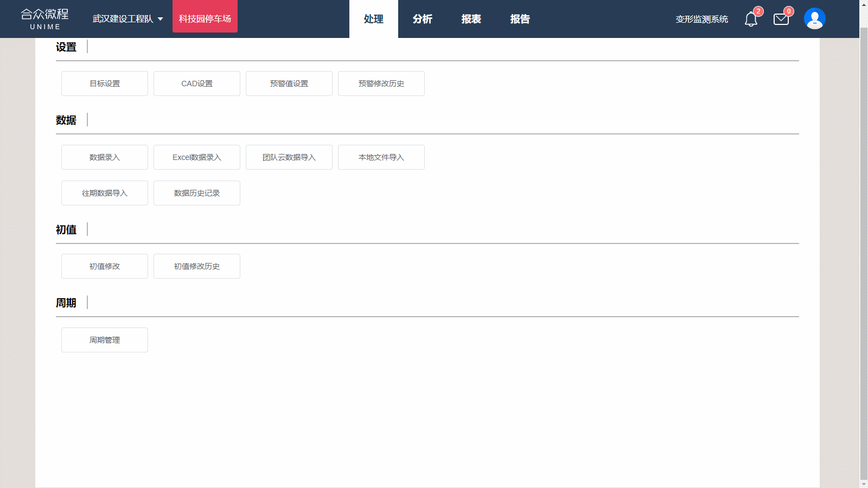Viewport: 868px width, 488px height.
Task: Open 周期管理 button
Action: point(105,340)
